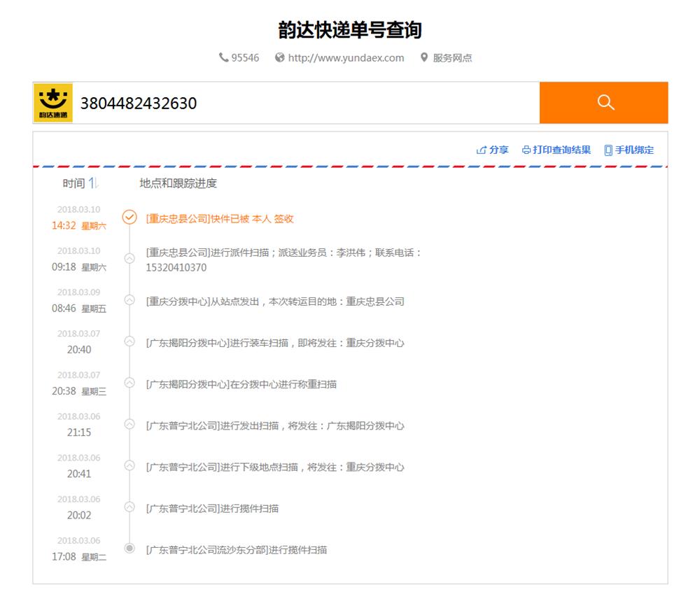Click the 时间 column header
This screenshot has width=700, height=594.
click(73, 183)
